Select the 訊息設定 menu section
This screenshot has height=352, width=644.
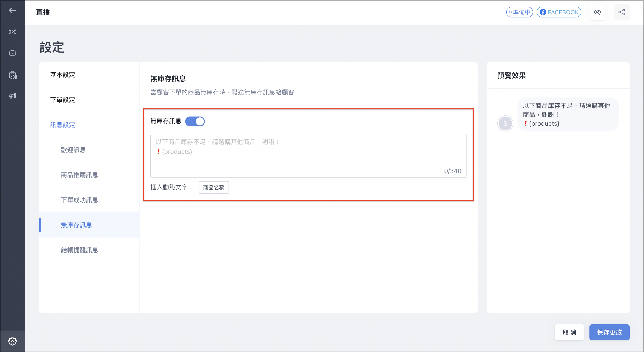click(x=63, y=125)
